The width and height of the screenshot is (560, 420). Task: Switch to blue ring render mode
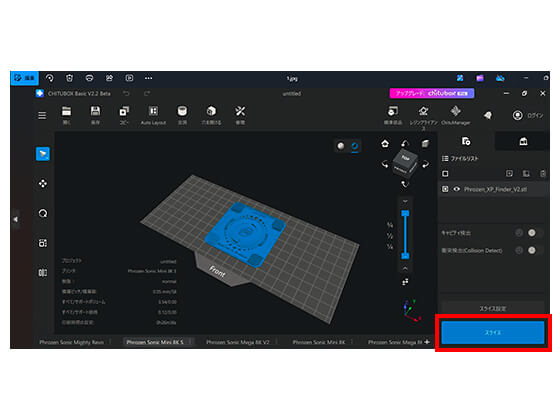(x=355, y=146)
